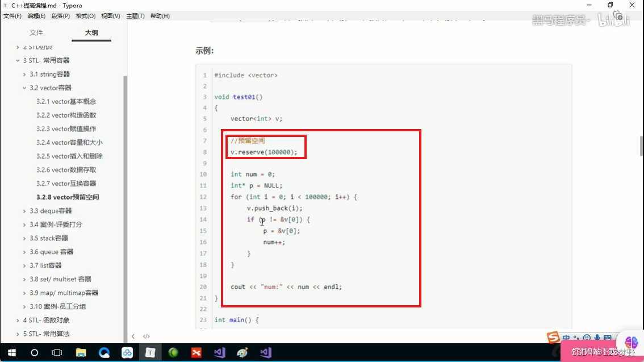Viewport: 644px width, 362px height.
Task: Switch to the 大纲 sidebar tab
Action: 91,32
